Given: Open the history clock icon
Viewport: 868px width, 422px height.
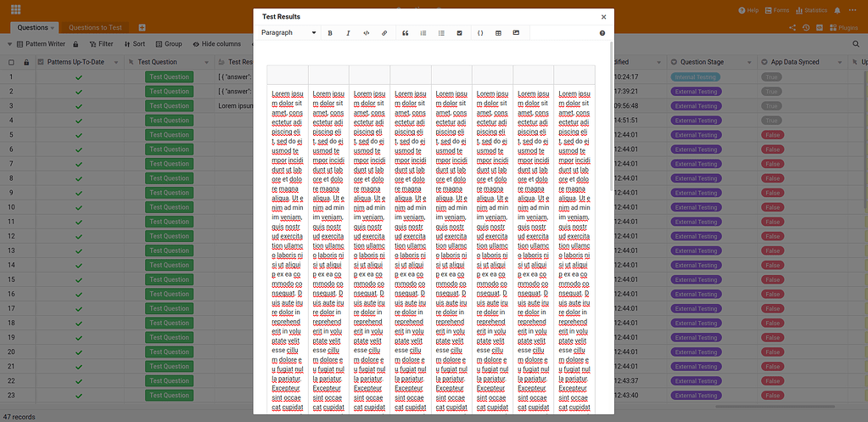Looking at the screenshot, I should [x=806, y=28].
